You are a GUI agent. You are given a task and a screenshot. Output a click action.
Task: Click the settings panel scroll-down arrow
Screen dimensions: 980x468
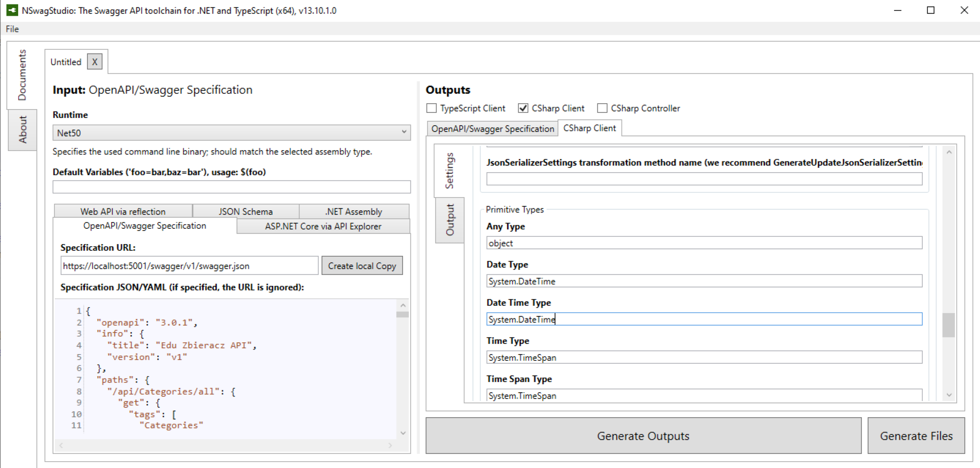point(949,395)
